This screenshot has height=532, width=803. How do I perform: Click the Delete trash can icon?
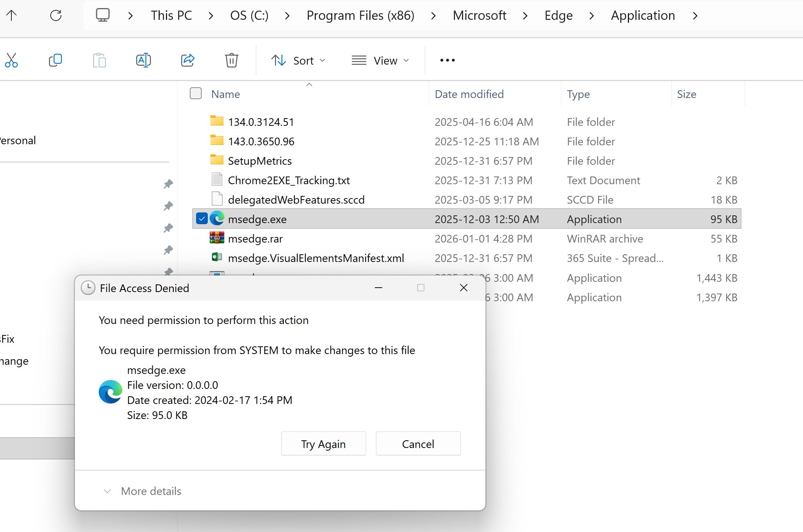pyautogui.click(x=231, y=60)
